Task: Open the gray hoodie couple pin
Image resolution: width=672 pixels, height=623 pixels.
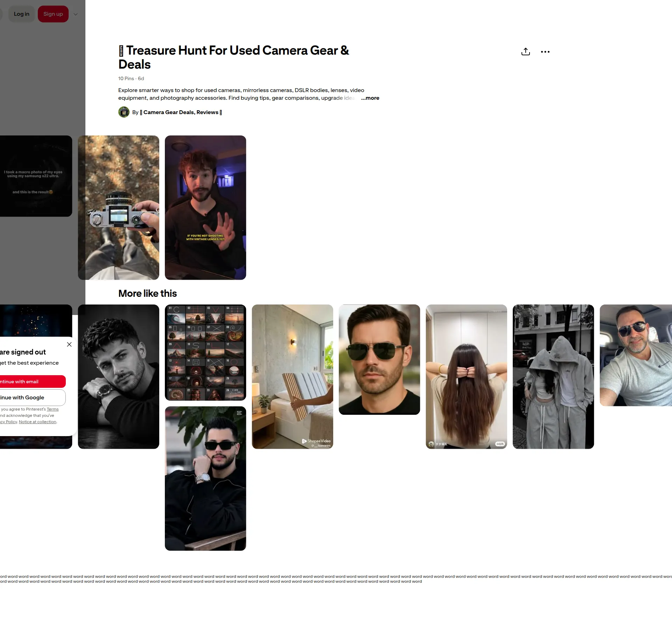Action: click(x=553, y=377)
